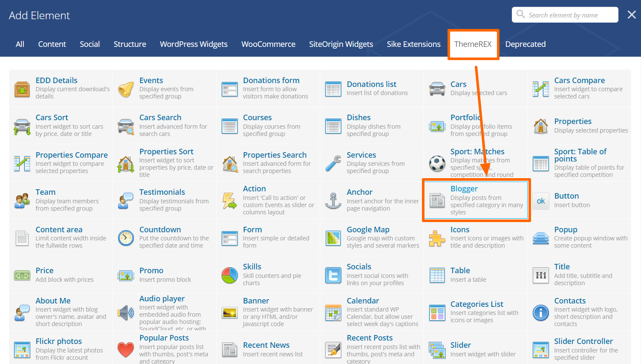Image resolution: width=641 pixels, height=364 pixels.
Task: Open the SiteOrigin Widgets tab
Action: pos(341,44)
